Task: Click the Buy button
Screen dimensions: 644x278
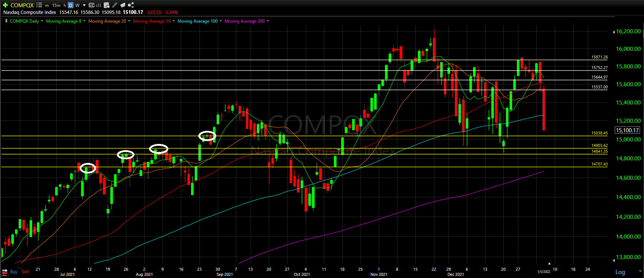Action: coord(14,272)
